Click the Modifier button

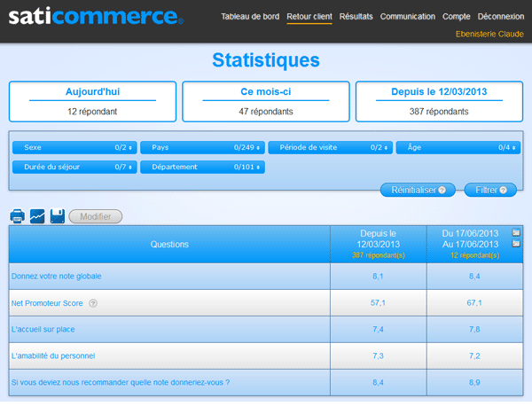tap(95, 216)
